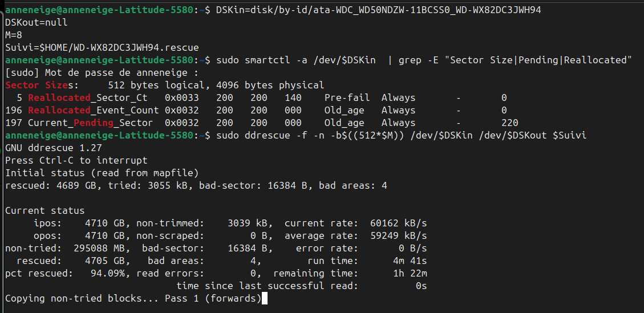
Task: Click the "bad areas: 4" initial status text
Action: (x=353, y=186)
